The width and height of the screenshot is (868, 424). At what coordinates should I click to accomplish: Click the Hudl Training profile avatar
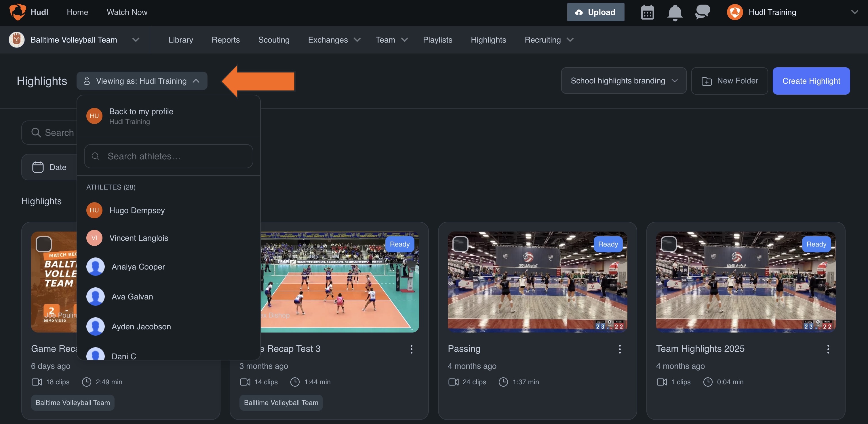pos(735,12)
